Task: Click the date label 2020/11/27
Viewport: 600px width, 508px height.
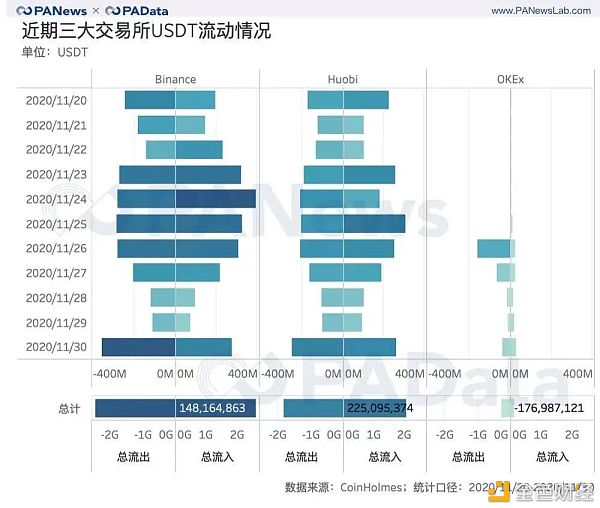Action: (x=56, y=273)
